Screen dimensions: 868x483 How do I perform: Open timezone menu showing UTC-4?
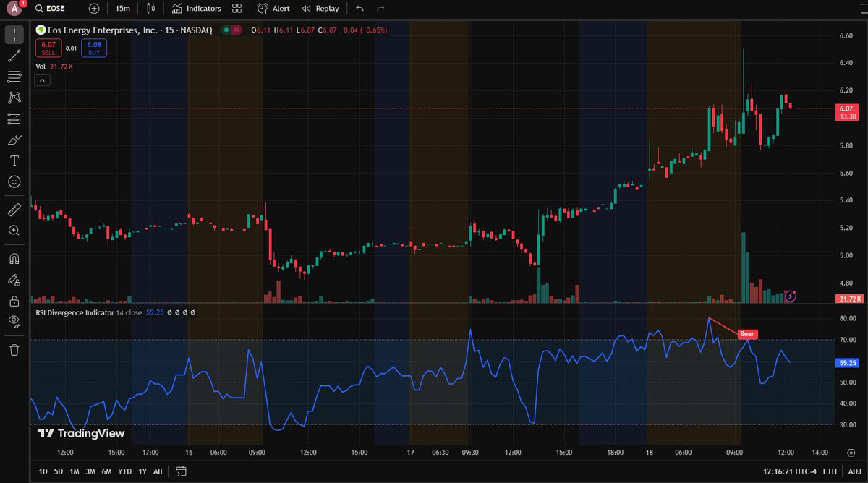789,471
